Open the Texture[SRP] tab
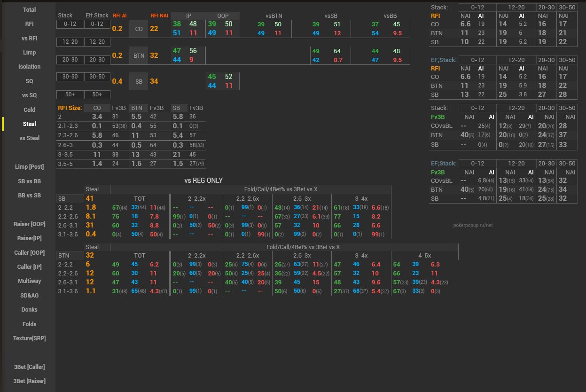The width and height of the screenshot is (586, 392). (29, 338)
